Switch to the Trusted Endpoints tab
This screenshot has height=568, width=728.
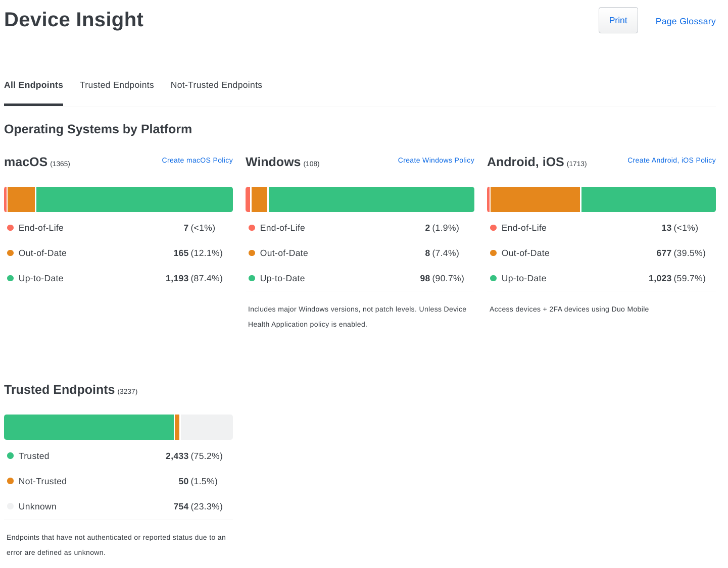point(117,85)
